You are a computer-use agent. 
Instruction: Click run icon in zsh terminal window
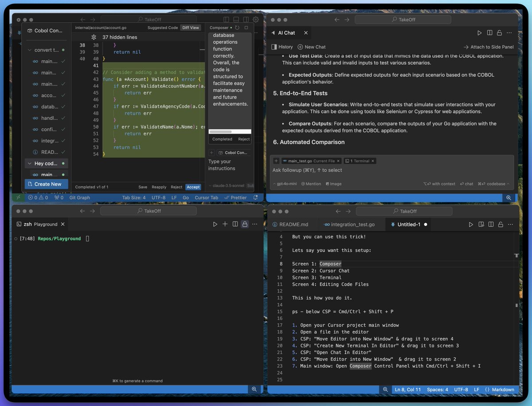215,225
